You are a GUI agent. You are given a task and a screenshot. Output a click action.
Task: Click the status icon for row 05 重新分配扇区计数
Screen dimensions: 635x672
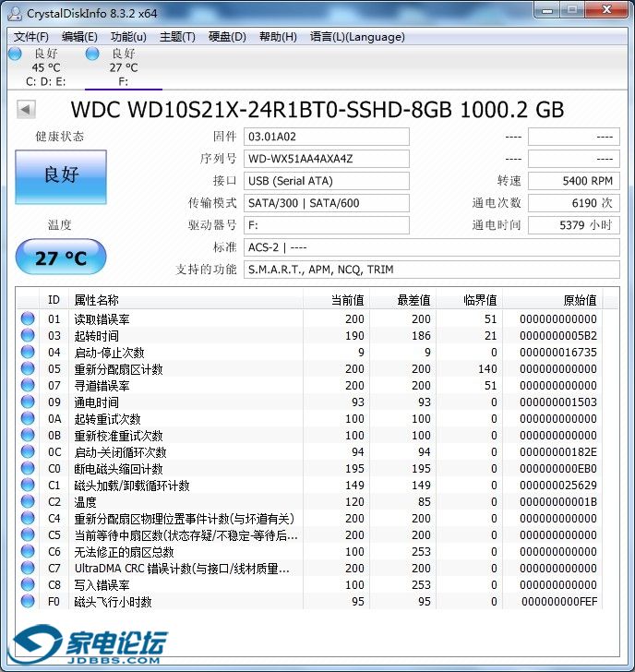[28, 368]
